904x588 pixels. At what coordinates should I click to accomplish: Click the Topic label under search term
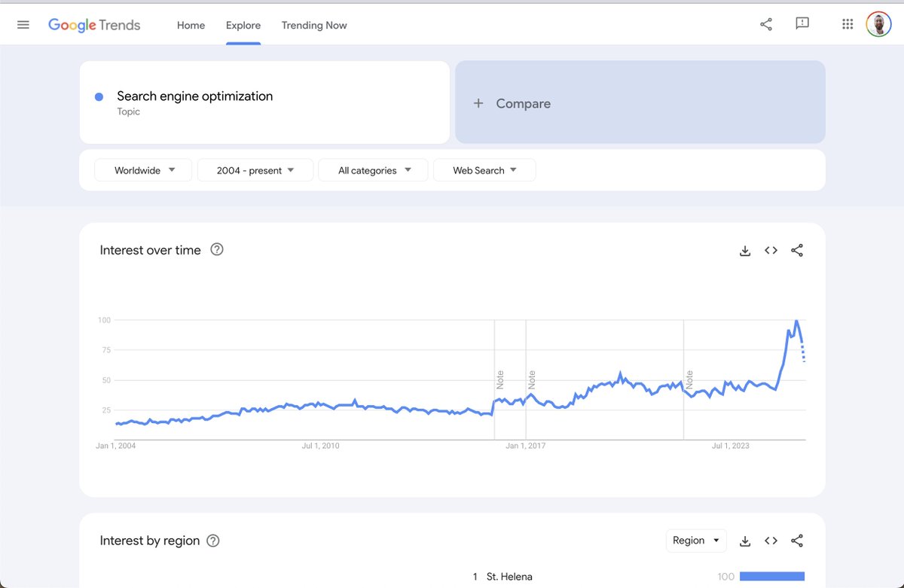pyautogui.click(x=129, y=111)
